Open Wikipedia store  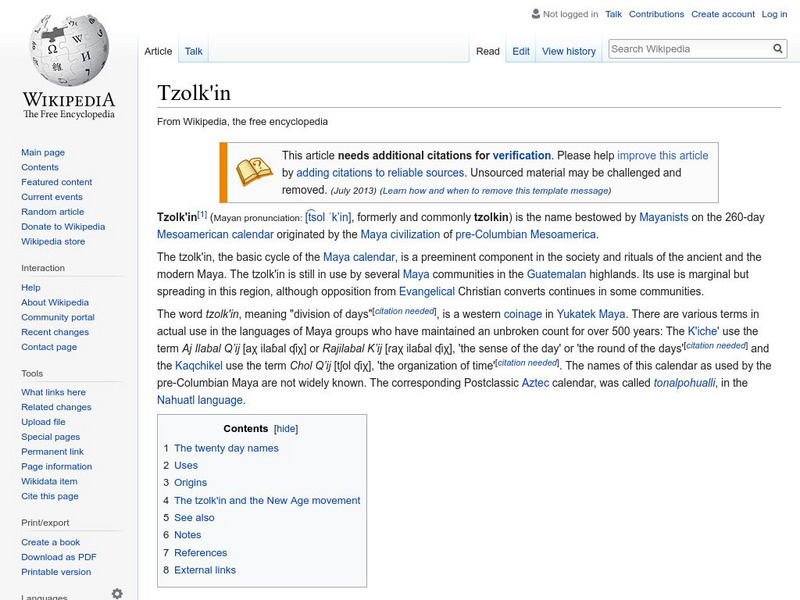point(53,241)
